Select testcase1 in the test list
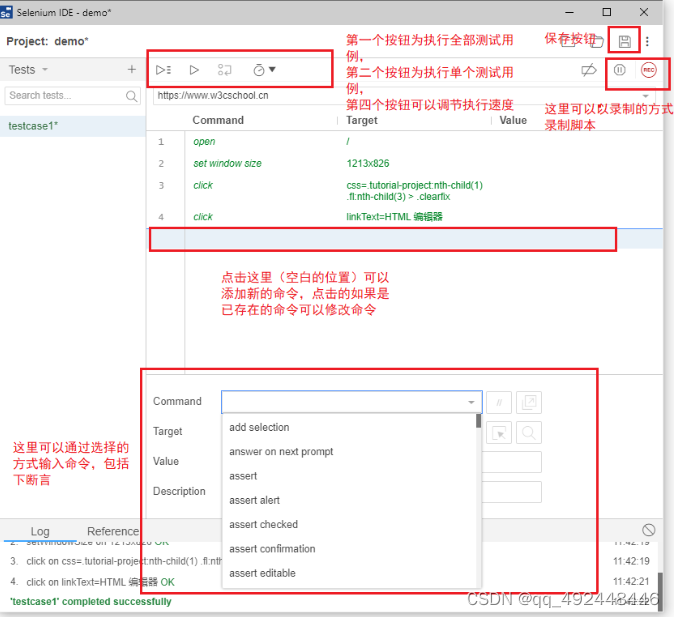The width and height of the screenshot is (674, 617). point(73,126)
